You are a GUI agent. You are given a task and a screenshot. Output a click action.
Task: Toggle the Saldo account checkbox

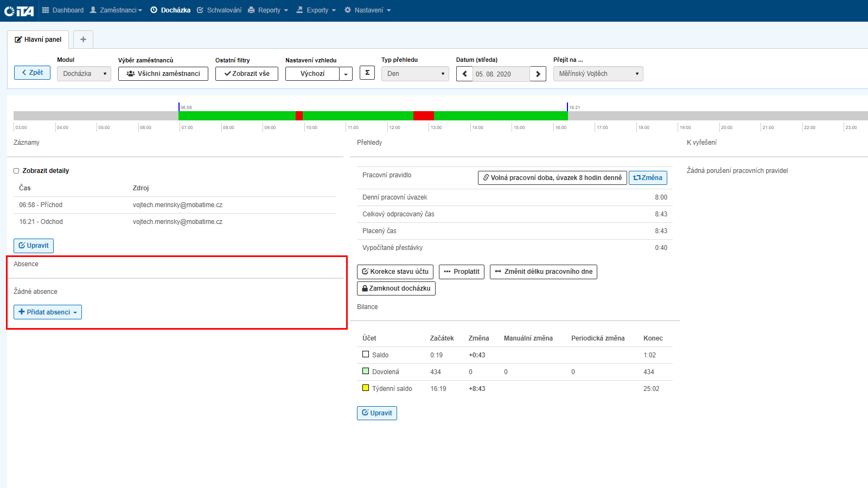coord(366,355)
